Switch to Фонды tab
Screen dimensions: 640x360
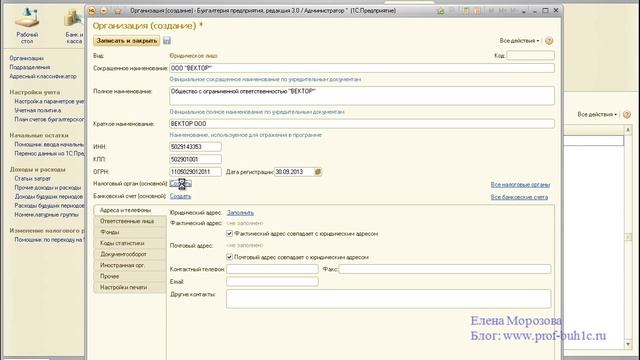click(130, 232)
